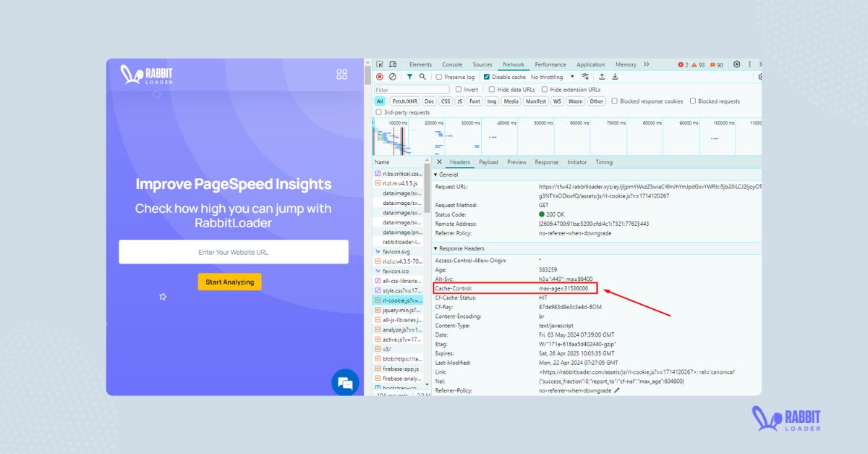The height and width of the screenshot is (454, 868).
Task: Open the Payload tab
Action: (488, 162)
